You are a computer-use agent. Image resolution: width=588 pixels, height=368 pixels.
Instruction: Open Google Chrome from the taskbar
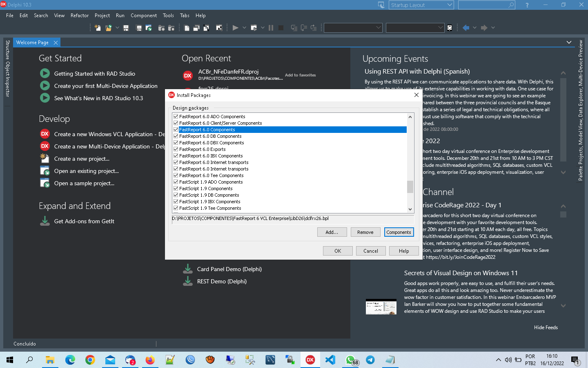(x=90, y=360)
